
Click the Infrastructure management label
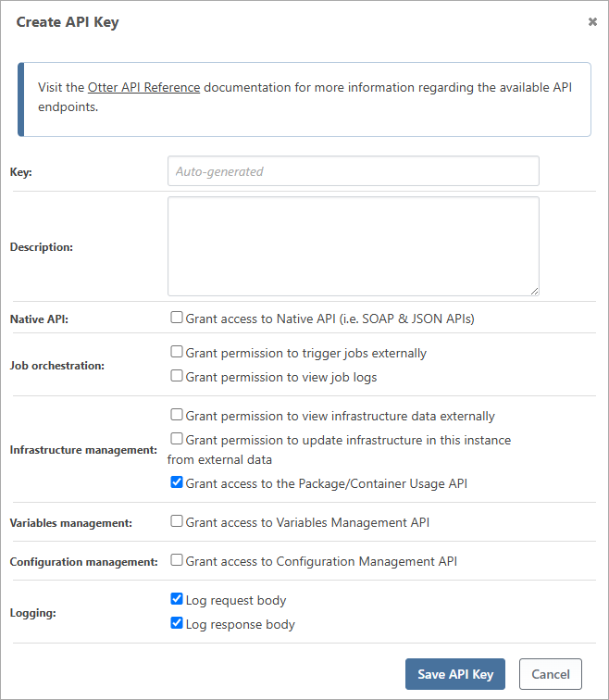click(x=83, y=450)
